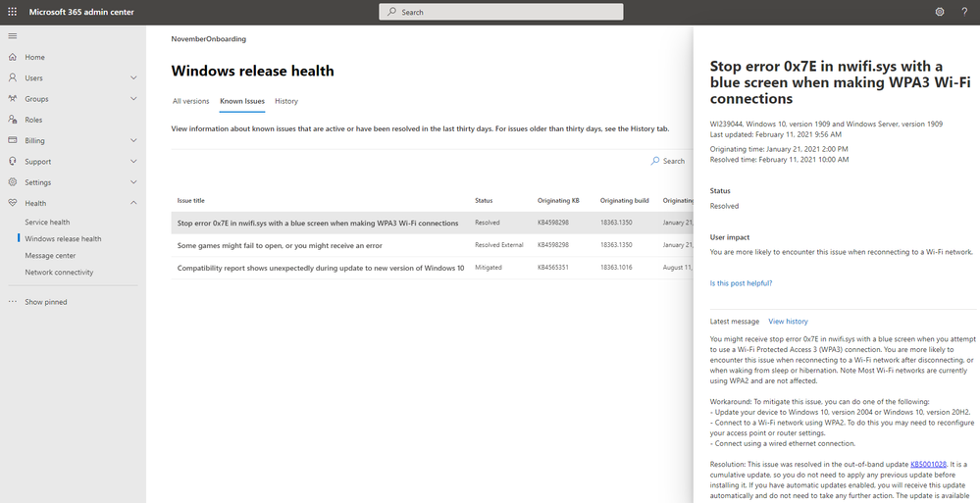Click the Support headset icon
Viewport: 980px width, 503px height.
point(13,161)
